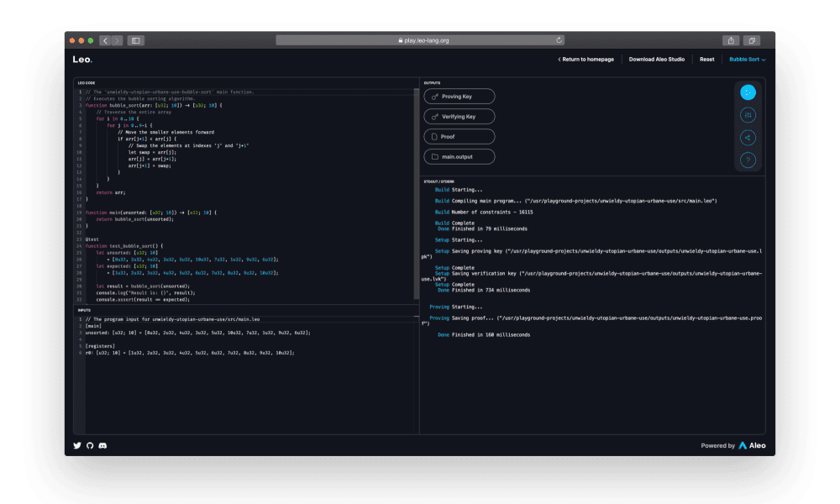Screen dimensions: 840x504
Task: Click the cyan run button in side panel
Action: [x=748, y=92]
